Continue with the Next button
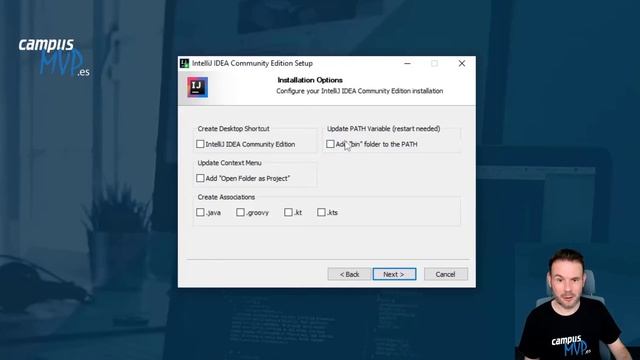Viewport: 640px width, 360px height. (394, 274)
